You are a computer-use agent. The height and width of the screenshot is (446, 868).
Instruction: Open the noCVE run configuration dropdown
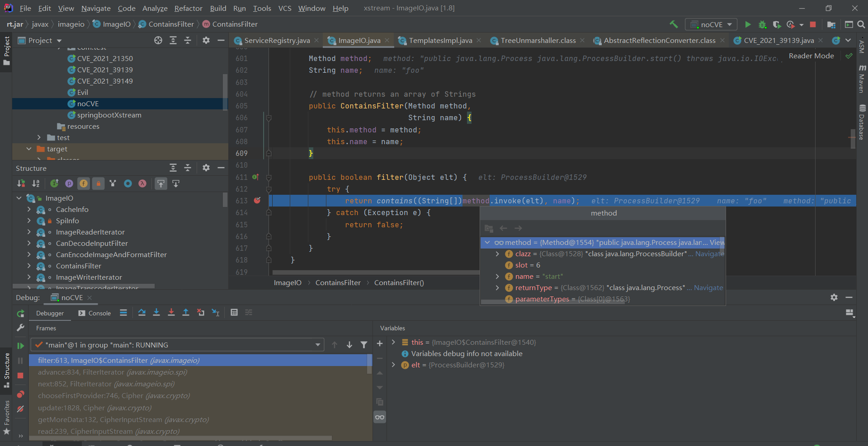click(711, 24)
